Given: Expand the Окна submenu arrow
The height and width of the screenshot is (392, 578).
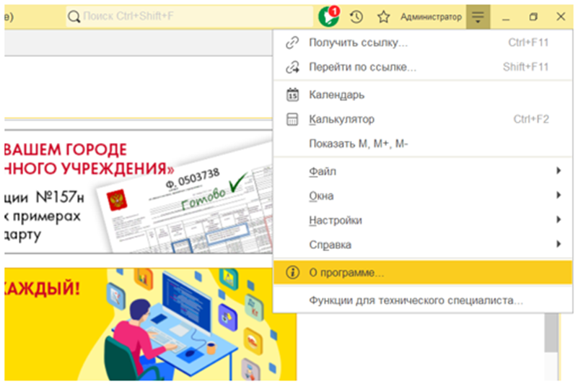Looking at the screenshot, I should pos(559,196).
